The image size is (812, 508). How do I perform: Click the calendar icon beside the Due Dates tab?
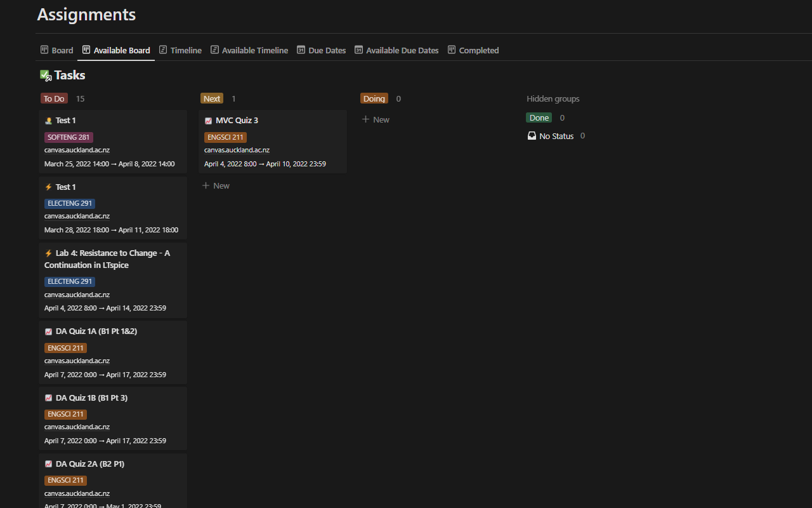301,50
